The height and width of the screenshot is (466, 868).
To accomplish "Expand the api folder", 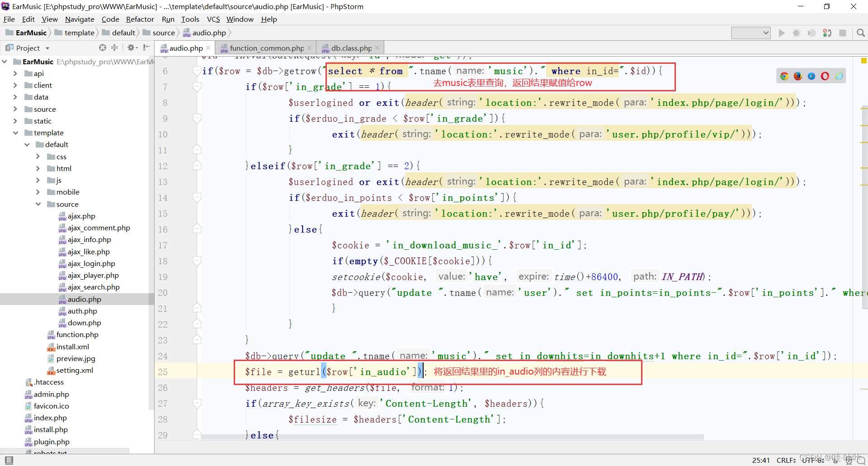I will point(15,73).
